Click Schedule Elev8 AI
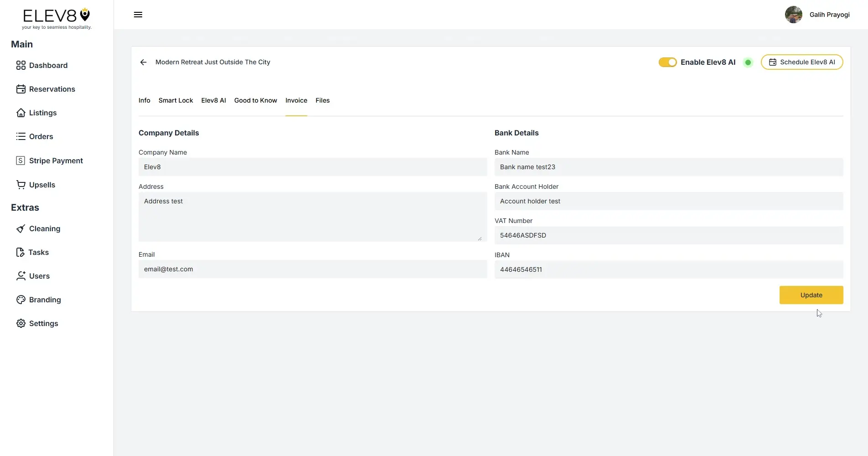Screen dimensions: 868x456 click(802, 62)
